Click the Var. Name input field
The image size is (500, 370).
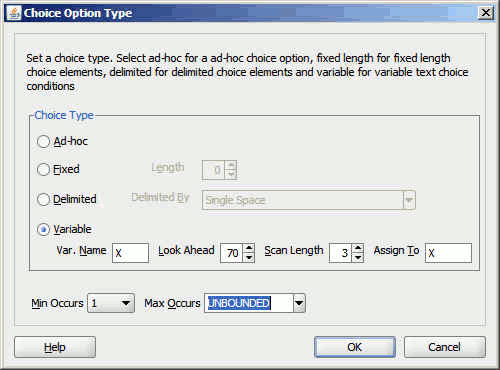coord(130,253)
